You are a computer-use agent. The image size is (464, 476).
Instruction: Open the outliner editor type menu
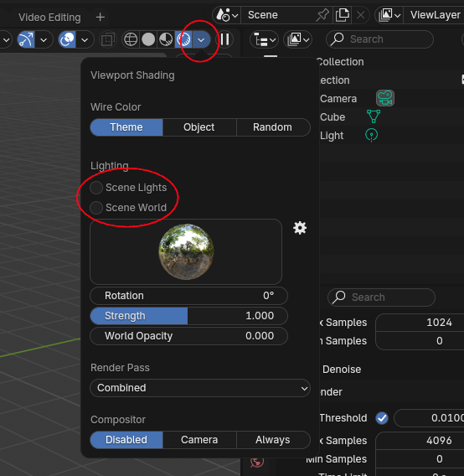click(264, 39)
